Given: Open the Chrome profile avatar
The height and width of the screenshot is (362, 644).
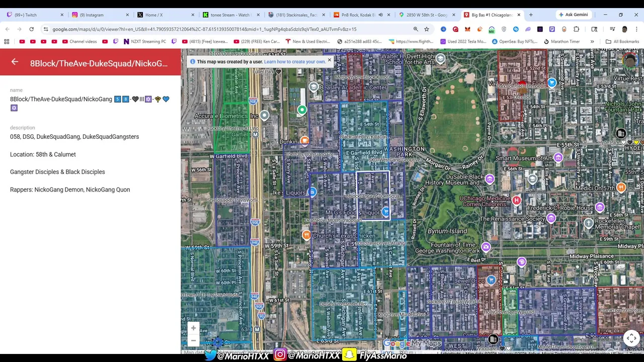Looking at the screenshot, I should pyautogui.click(x=624, y=29).
